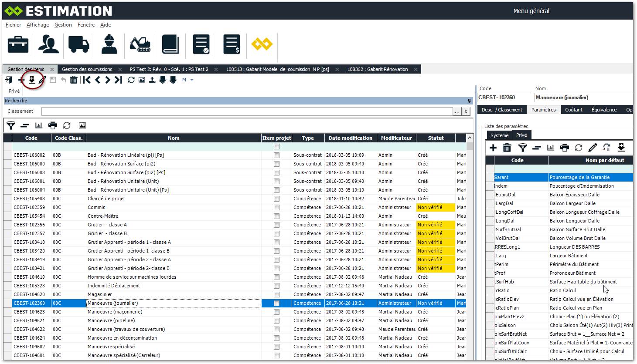This screenshot has height=364, width=637.
Task: Toggle Item projet checkbox for Contre-Maître row
Action: point(276,216)
